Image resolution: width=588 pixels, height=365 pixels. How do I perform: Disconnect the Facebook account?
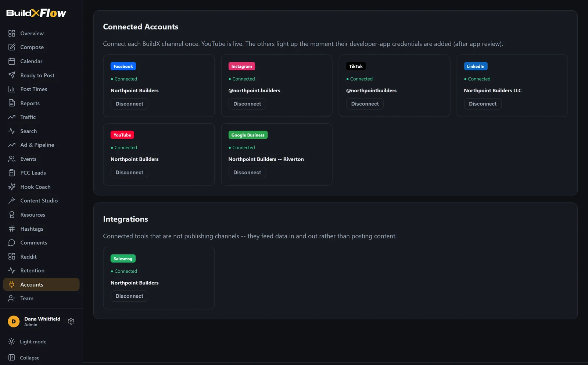click(x=129, y=104)
